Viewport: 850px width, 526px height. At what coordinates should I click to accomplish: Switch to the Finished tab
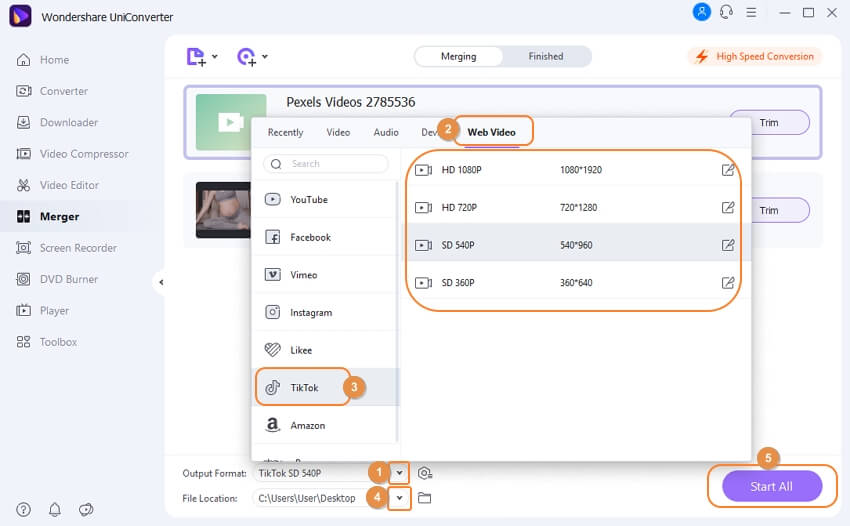[x=546, y=56]
